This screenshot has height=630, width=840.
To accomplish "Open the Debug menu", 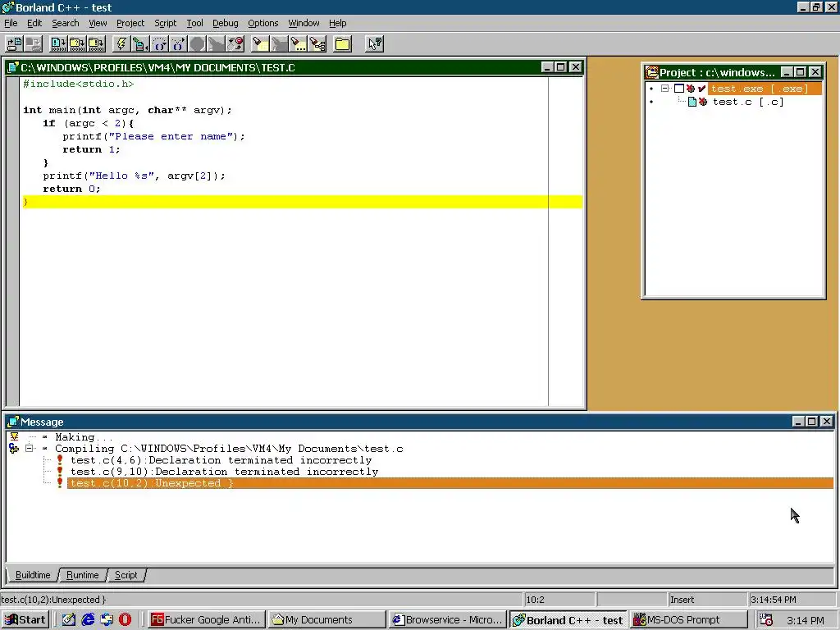I will (225, 23).
